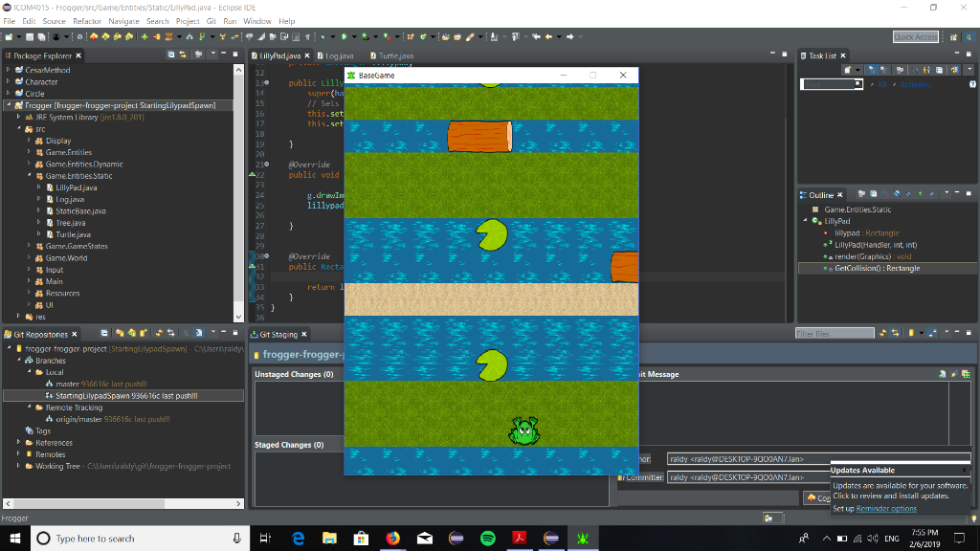Click the Back navigation arrow in the toolbar

pyautogui.click(x=548, y=37)
